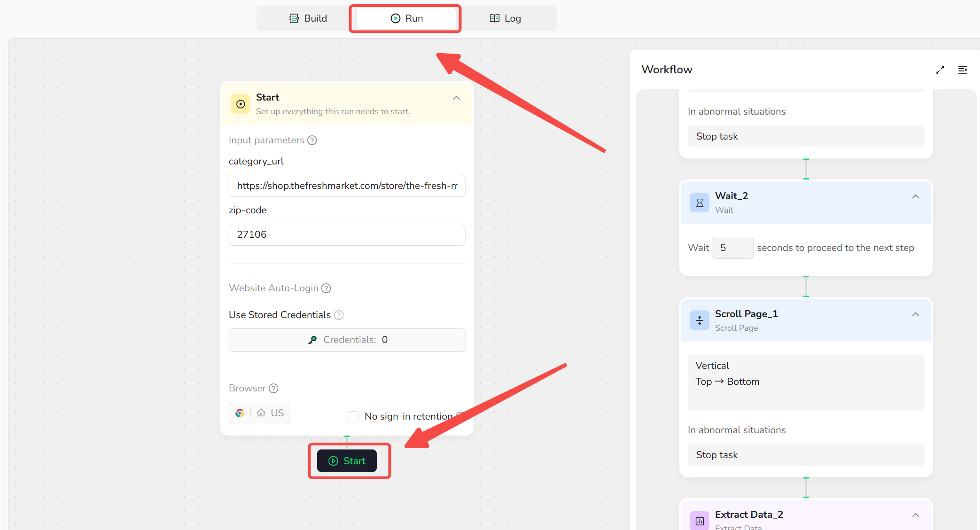The height and width of the screenshot is (530, 980).
Task: Open help for Input parameters
Action: 312,140
